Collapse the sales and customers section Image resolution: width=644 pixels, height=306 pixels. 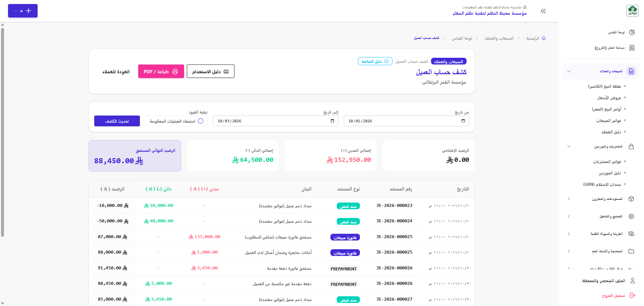(x=569, y=71)
